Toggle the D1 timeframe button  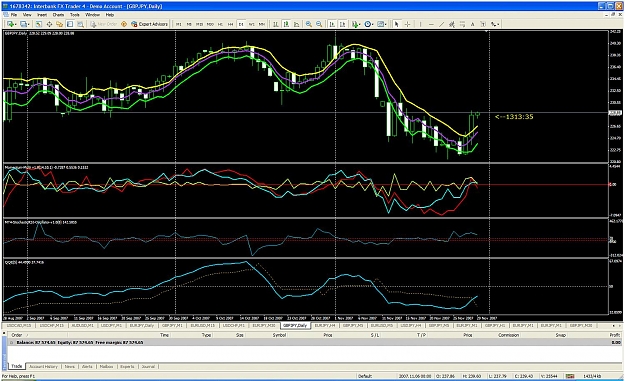click(241, 24)
